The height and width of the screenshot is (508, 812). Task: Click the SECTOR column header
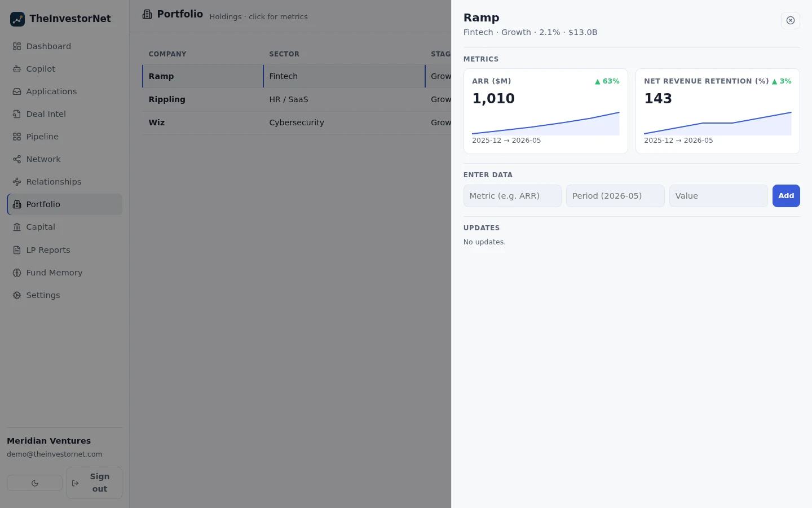(284, 54)
